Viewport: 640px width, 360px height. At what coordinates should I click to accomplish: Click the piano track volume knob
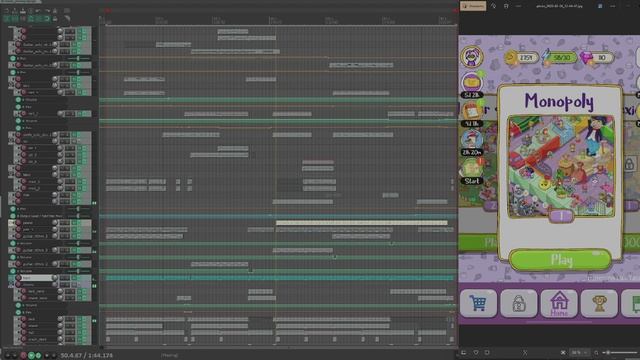[55, 223]
